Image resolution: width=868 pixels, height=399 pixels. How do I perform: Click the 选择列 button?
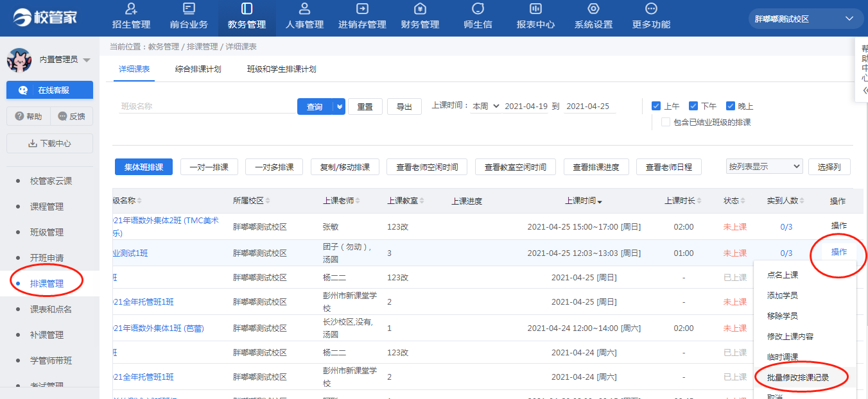point(829,167)
